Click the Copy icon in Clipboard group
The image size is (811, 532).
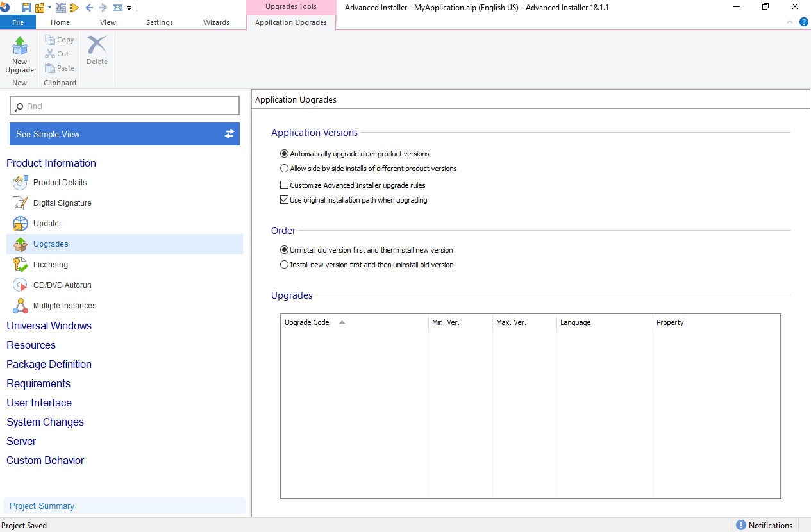coord(49,40)
